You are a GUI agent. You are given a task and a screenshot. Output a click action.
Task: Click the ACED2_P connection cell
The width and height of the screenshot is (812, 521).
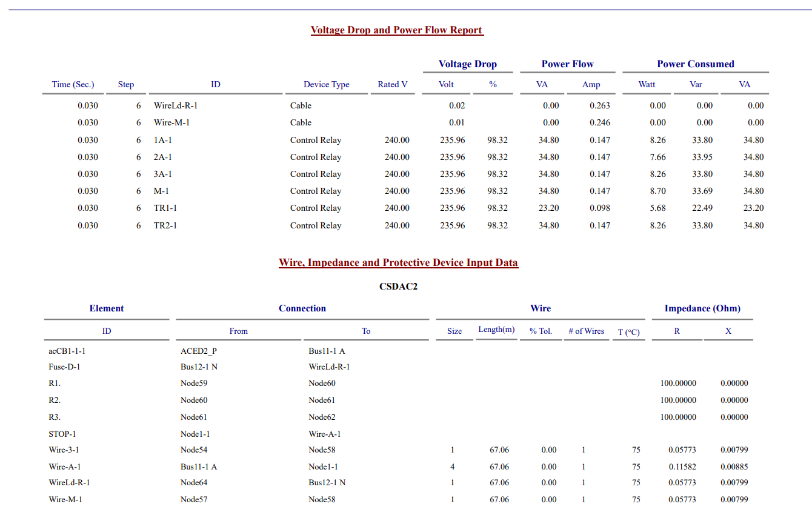pyautogui.click(x=198, y=351)
